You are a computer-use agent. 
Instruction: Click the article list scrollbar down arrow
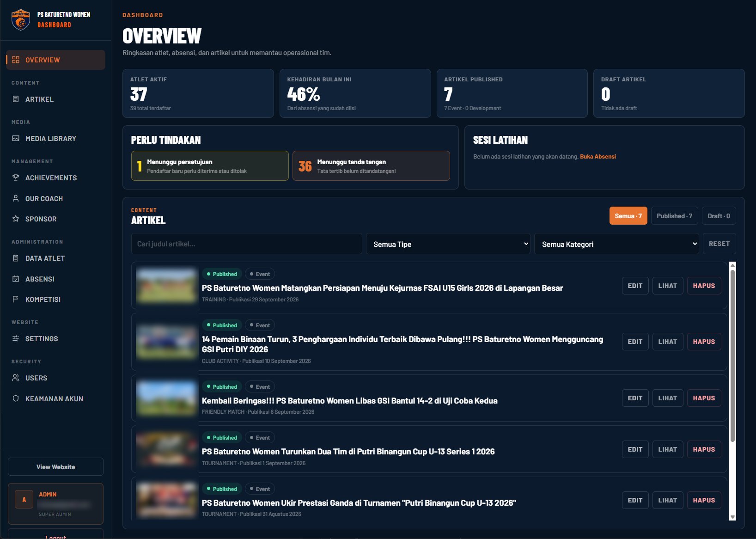point(732,517)
